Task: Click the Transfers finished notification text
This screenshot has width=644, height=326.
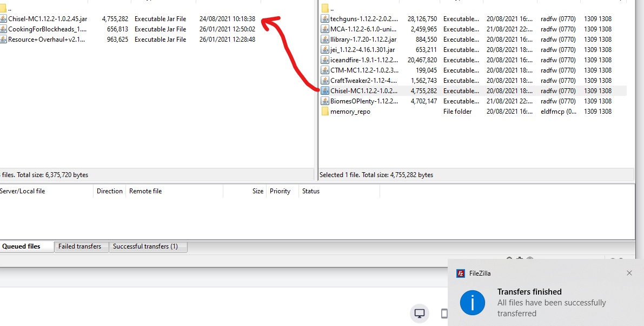Action: (x=529, y=292)
